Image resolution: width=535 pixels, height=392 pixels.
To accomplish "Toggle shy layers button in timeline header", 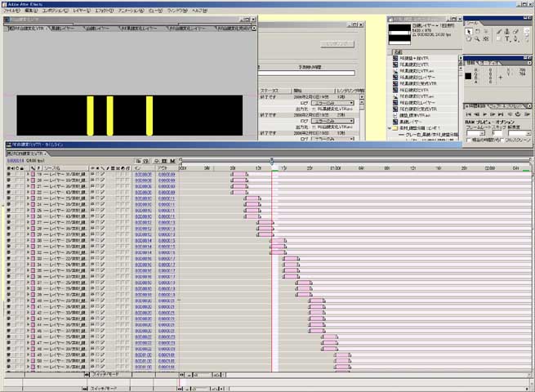I will [157, 161].
